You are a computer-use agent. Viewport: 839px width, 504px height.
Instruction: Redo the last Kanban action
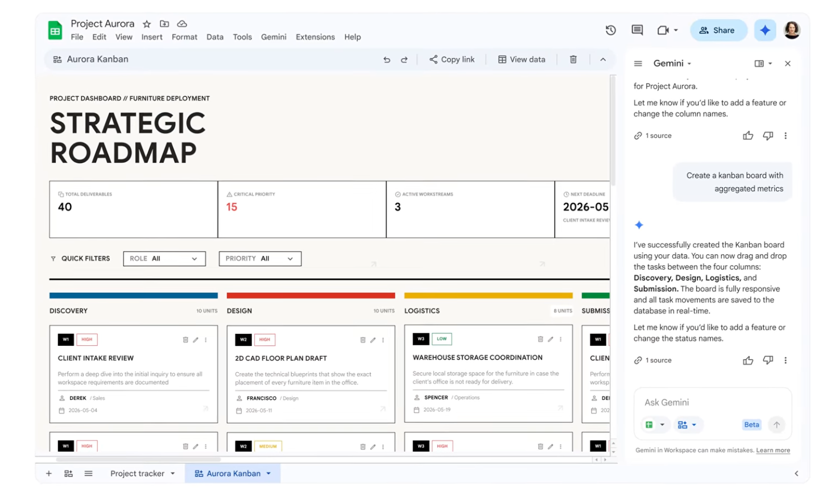tap(404, 60)
